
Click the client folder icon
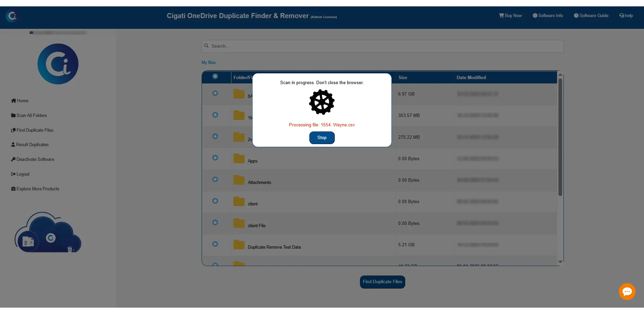point(239,201)
